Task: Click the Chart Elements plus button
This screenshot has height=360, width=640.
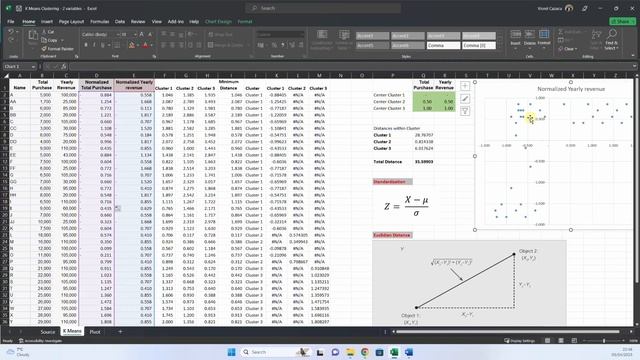Action: [x=464, y=86]
